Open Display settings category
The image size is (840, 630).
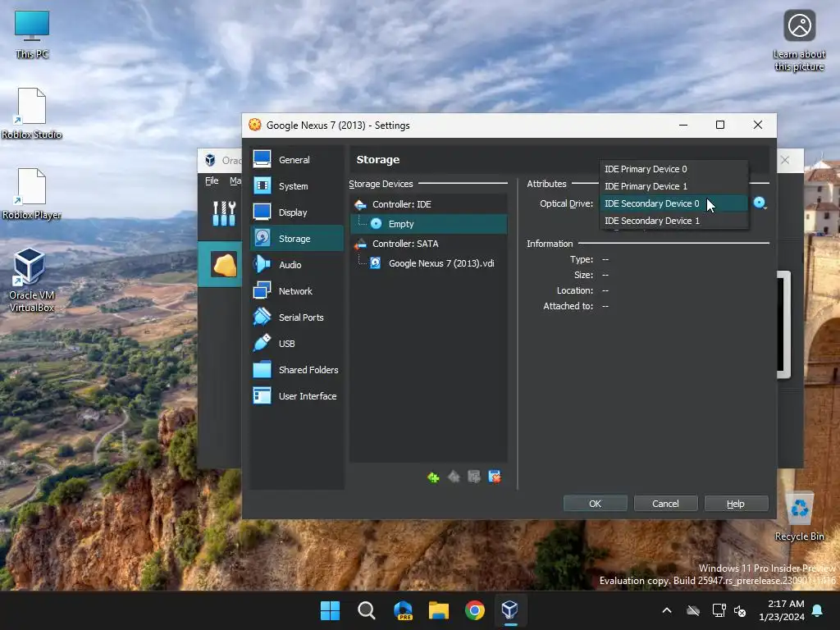pyautogui.click(x=296, y=212)
